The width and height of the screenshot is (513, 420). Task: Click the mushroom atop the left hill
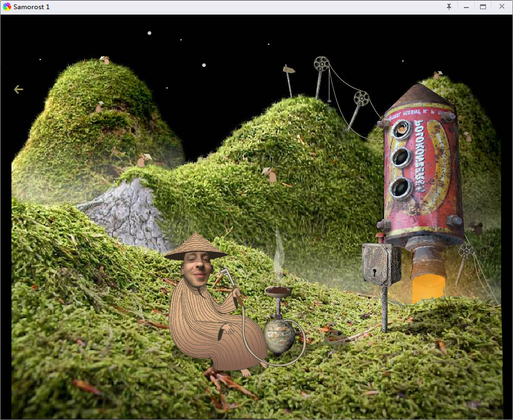pyautogui.click(x=105, y=60)
